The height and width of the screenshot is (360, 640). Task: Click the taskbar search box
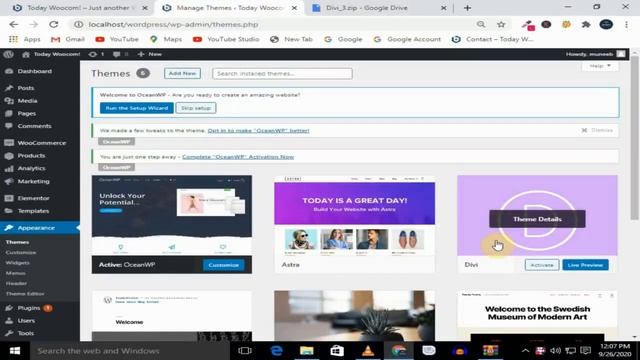(130, 351)
